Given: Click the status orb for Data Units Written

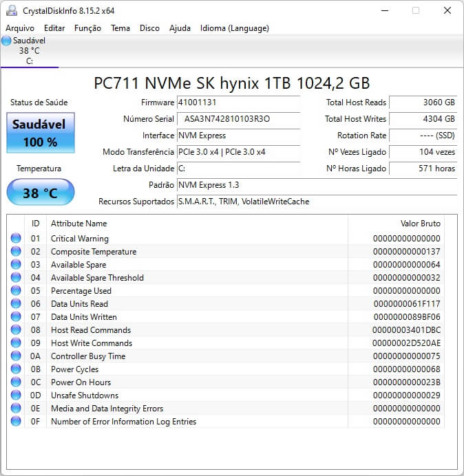Looking at the screenshot, I should pyautogui.click(x=16, y=317).
